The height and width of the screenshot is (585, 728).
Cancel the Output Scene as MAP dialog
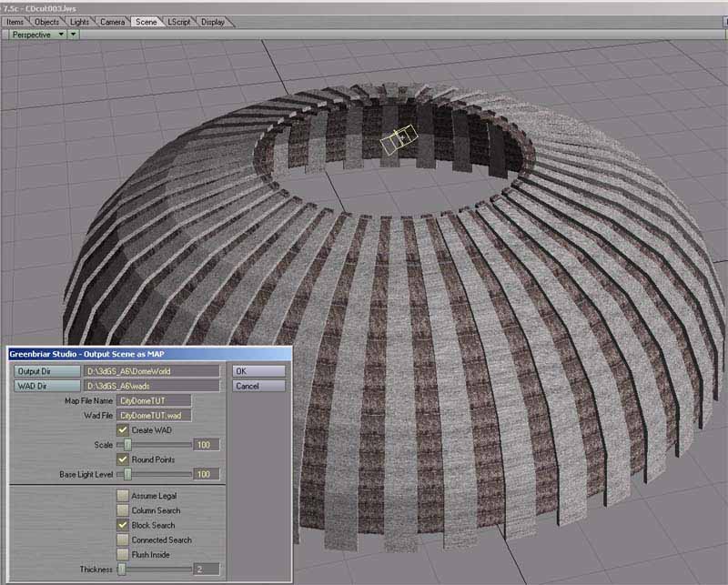(x=259, y=386)
